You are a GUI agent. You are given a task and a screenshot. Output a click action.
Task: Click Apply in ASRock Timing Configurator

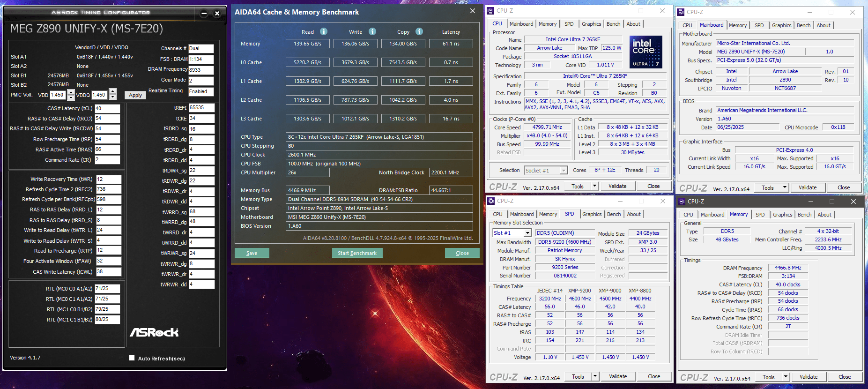[135, 95]
